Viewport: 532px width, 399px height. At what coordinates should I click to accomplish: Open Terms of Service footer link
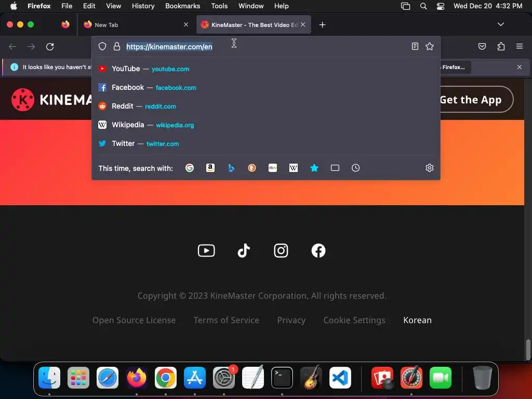click(x=227, y=320)
